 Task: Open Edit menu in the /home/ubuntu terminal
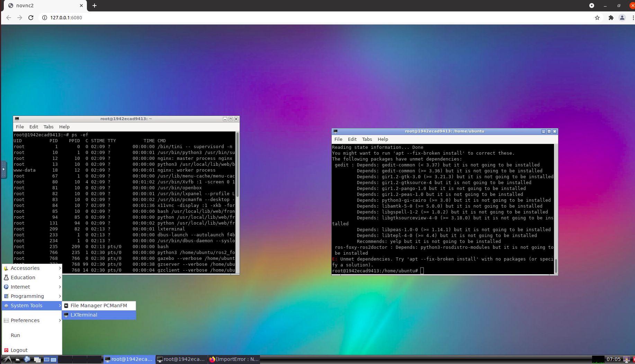click(352, 139)
